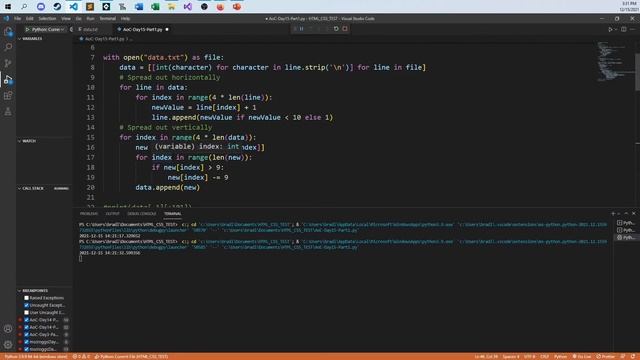The image size is (640, 360).
Task: Open the Help menu
Action: click(125, 18)
